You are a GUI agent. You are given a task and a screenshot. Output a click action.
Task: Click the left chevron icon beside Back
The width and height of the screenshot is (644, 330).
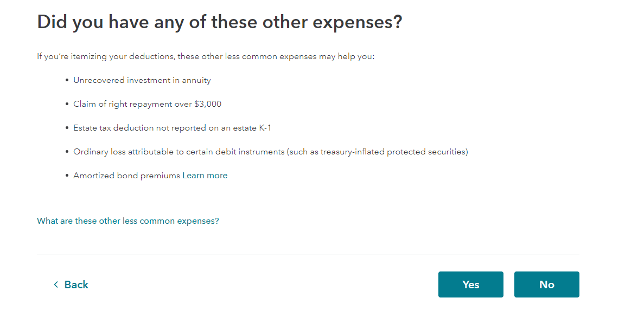coord(55,284)
